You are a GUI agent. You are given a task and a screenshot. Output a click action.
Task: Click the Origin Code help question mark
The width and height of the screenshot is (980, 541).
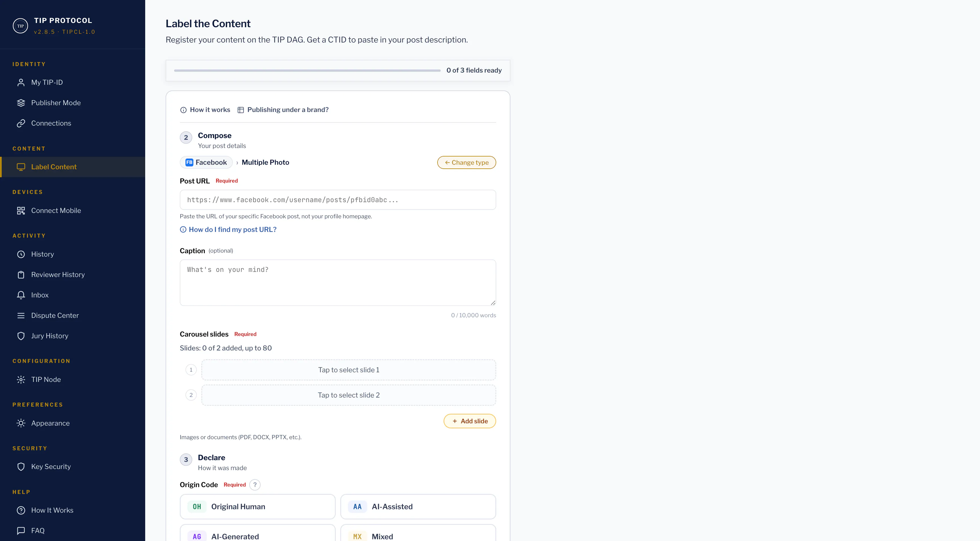click(x=255, y=485)
